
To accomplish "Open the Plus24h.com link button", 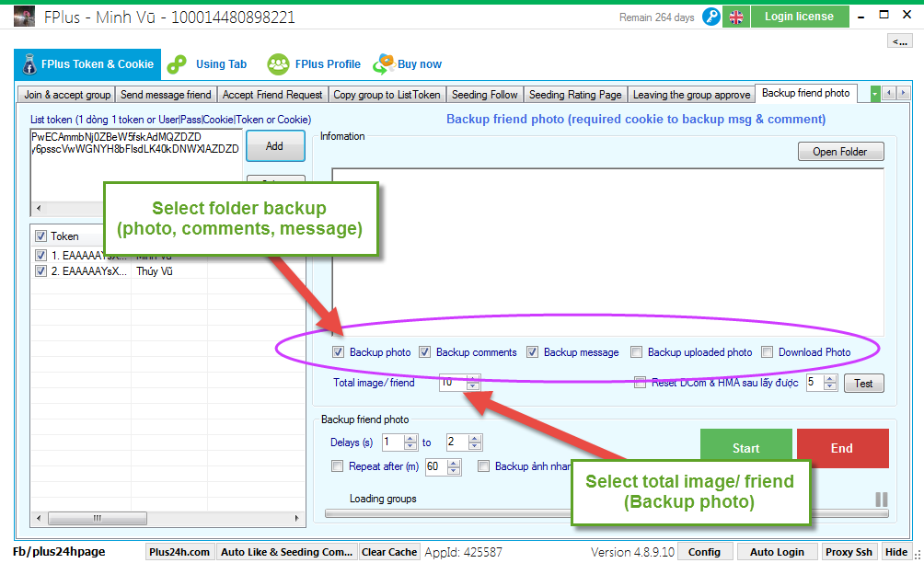I will pos(179,552).
